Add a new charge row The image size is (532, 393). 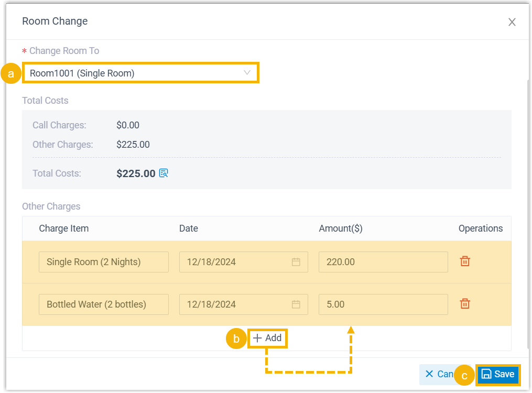267,339
